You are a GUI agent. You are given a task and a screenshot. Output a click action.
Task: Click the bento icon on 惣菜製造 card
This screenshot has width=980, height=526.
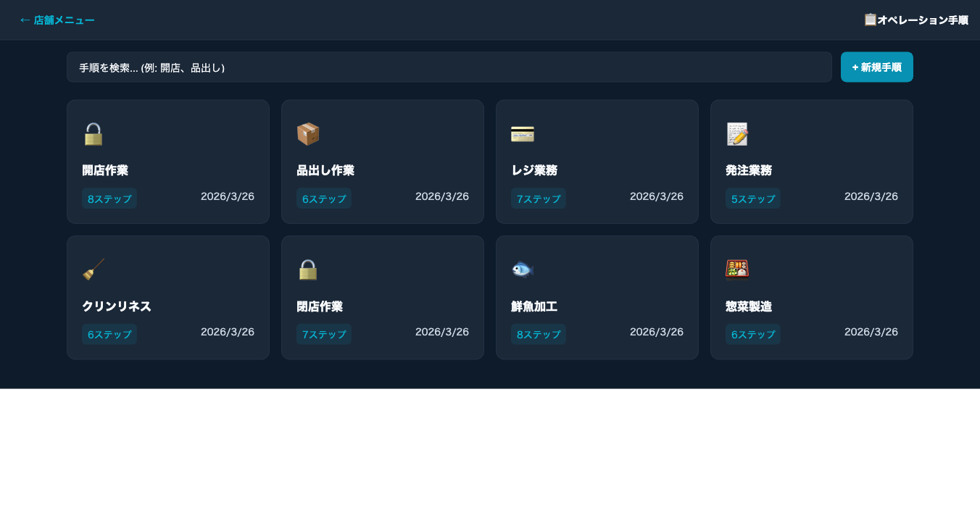pyautogui.click(x=737, y=268)
